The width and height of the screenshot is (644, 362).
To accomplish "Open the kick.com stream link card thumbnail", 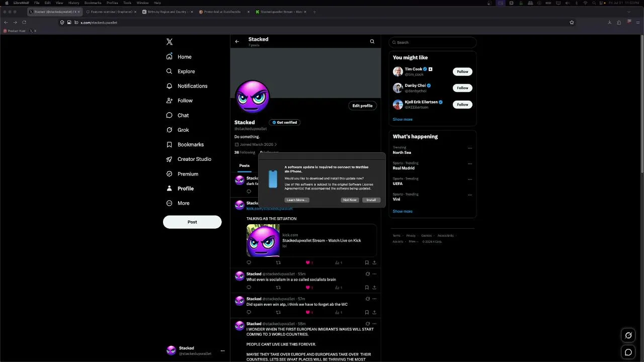I will 263,240.
